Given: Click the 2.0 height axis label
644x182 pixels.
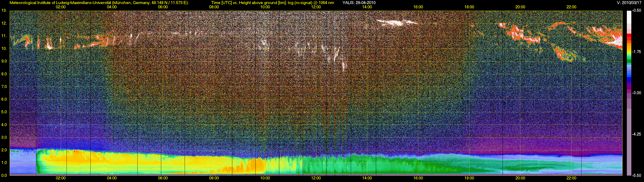Looking at the screenshot, I should pyautogui.click(x=4, y=150).
